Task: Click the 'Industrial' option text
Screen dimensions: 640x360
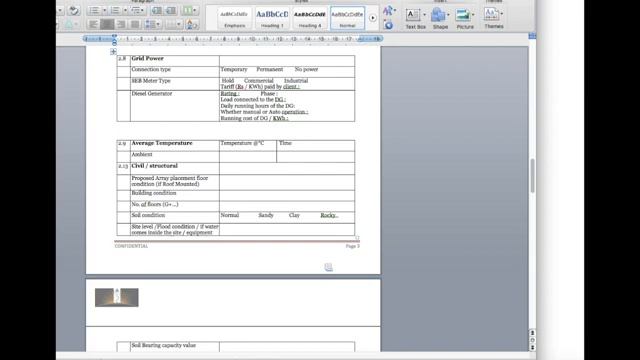Action: pyautogui.click(x=296, y=81)
